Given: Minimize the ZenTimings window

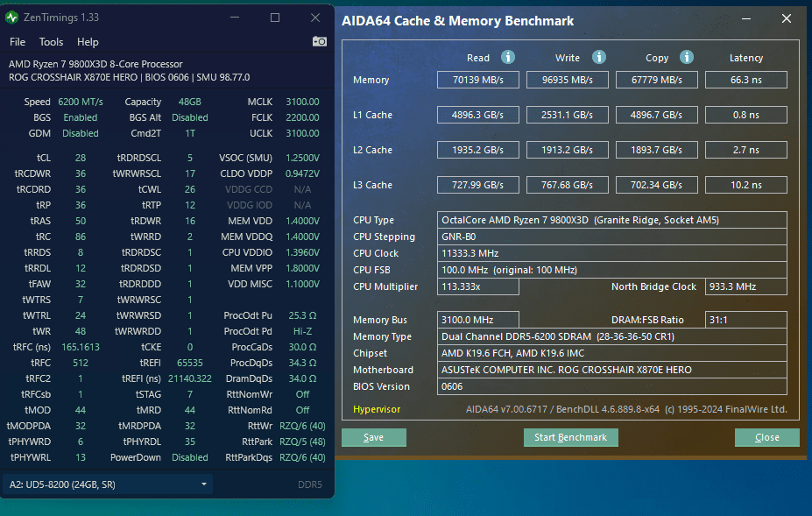Looking at the screenshot, I should click(x=235, y=18).
